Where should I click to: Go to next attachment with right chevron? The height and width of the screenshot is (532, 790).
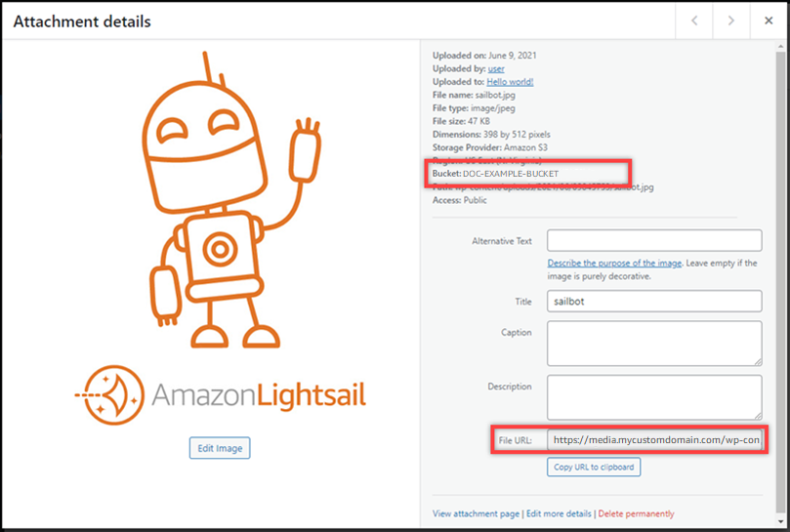tap(730, 20)
